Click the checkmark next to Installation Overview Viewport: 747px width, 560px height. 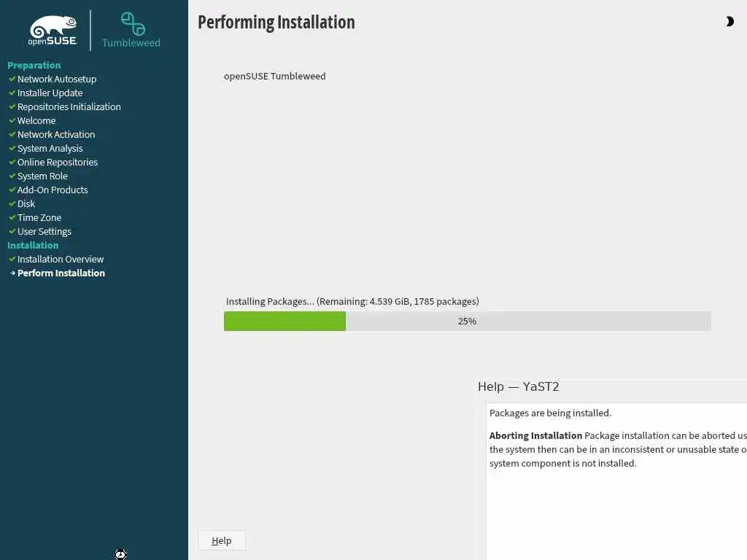(x=12, y=259)
